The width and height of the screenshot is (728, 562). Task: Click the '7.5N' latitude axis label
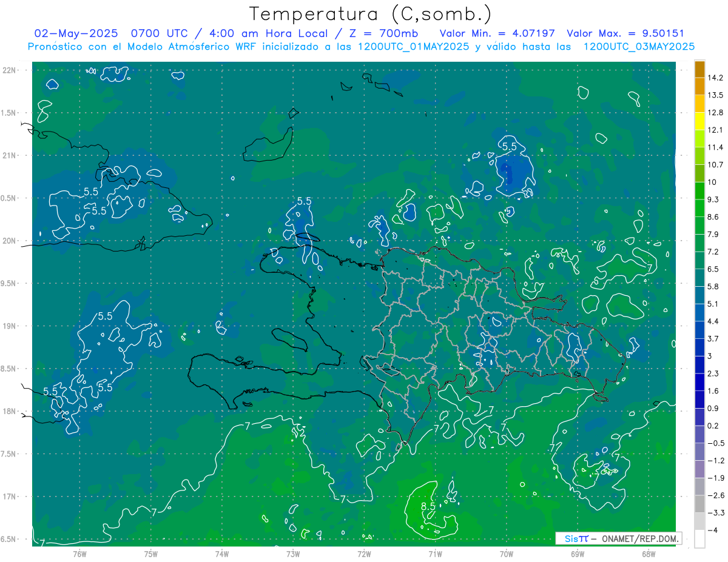coord(8,454)
